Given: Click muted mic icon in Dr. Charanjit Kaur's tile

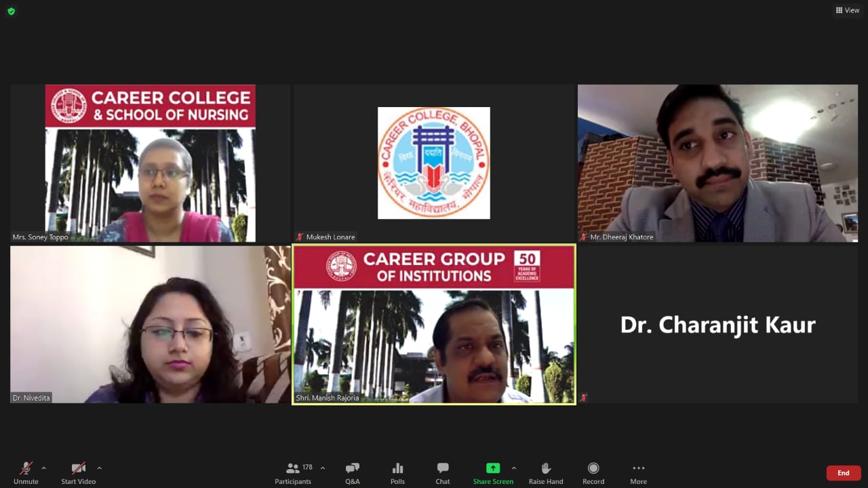Looking at the screenshot, I should pyautogui.click(x=583, y=398).
